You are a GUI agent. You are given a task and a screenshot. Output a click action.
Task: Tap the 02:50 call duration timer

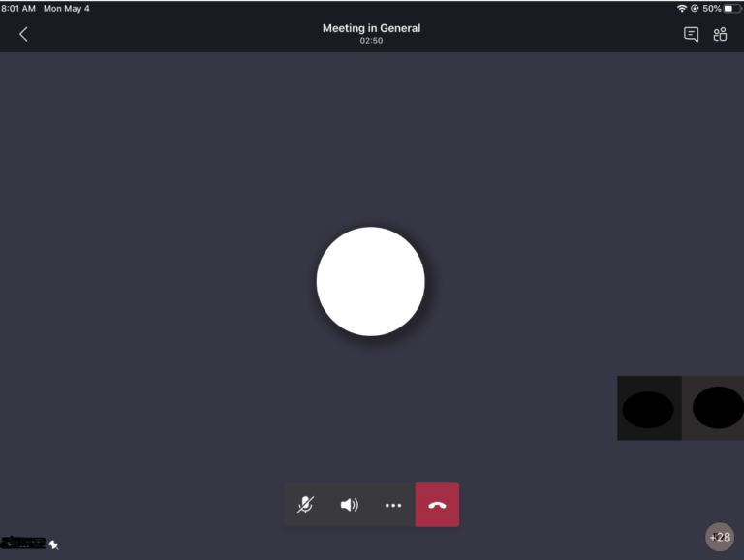pyautogui.click(x=371, y=41)
